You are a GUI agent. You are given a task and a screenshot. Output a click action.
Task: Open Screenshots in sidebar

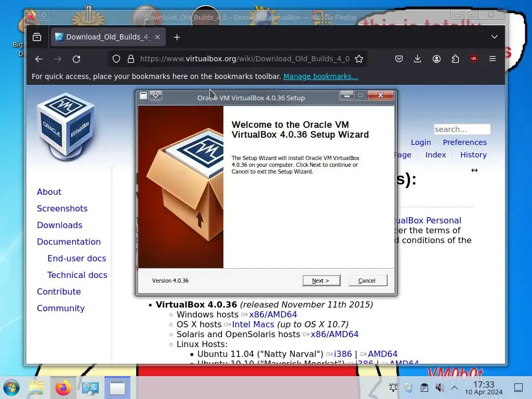coord(62,208)
